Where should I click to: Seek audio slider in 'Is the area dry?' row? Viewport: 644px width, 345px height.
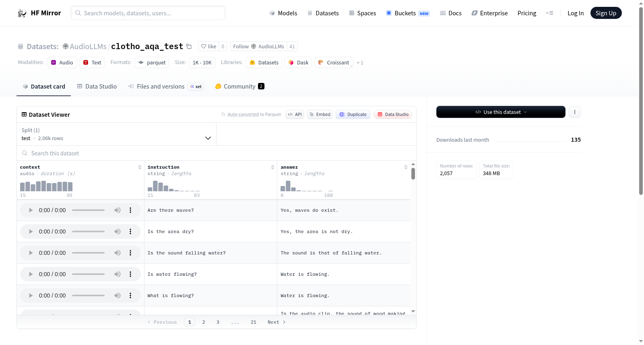88,231
